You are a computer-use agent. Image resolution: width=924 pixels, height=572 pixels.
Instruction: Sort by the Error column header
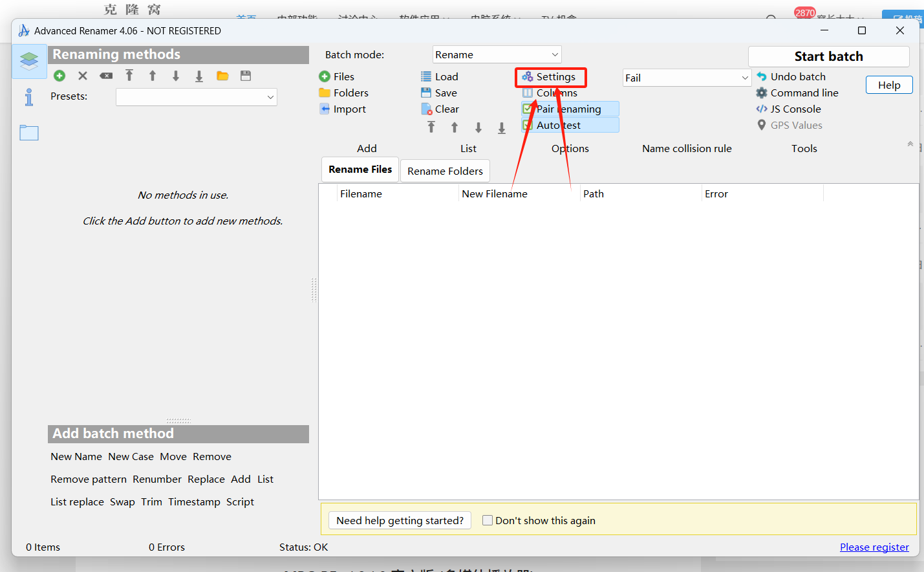(x=762, y=193)
